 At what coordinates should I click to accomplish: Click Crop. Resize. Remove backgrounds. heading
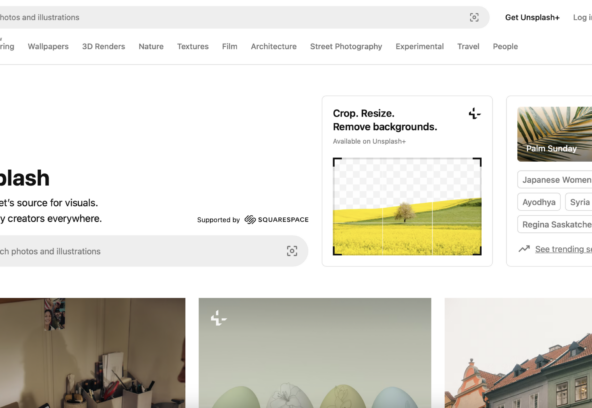(385, 120)
